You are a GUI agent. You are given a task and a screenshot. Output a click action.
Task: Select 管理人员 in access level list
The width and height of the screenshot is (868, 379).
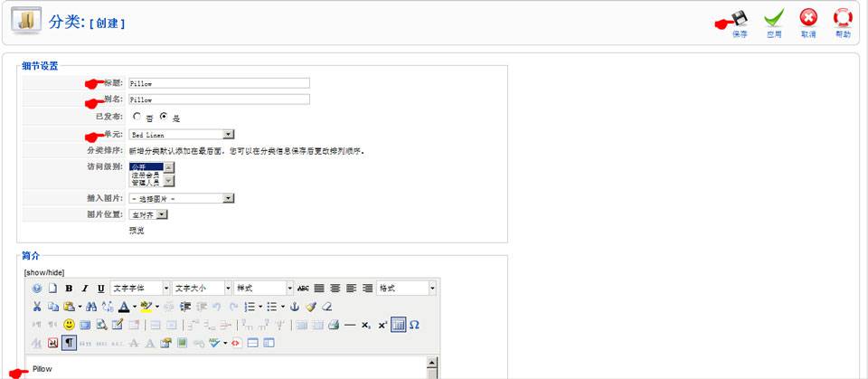tap(146, 183)
